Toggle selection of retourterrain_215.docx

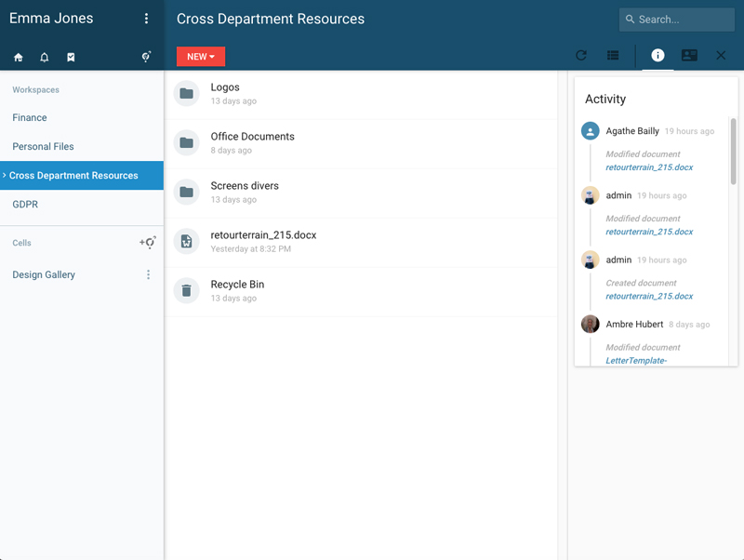pyautogui.click(x=186, y=241)
